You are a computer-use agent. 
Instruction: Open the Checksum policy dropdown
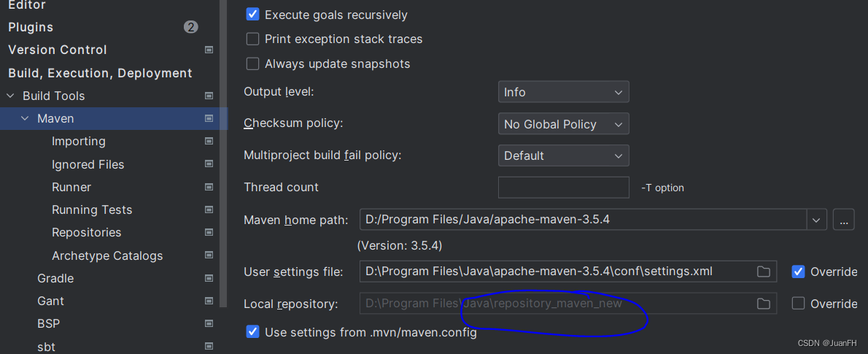pyautogui.click(x=564, y=124)
